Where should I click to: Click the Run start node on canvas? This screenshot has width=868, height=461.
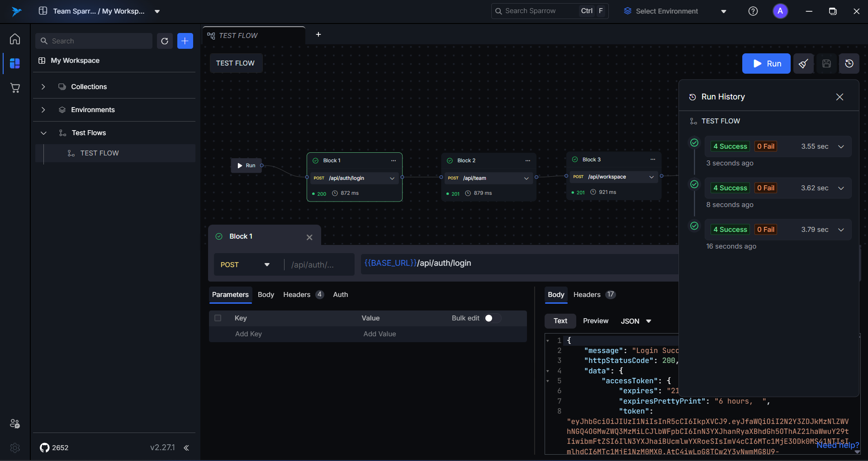(x=247, y=166)
